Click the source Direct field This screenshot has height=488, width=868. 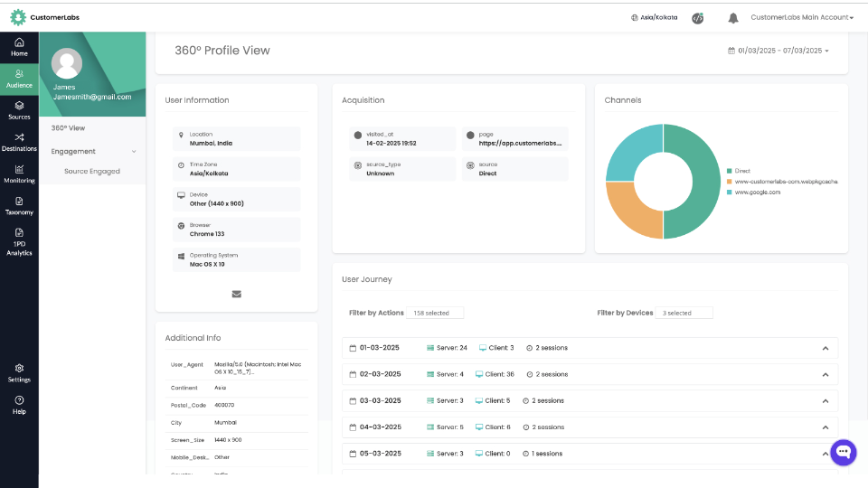[x=514, y=169]
